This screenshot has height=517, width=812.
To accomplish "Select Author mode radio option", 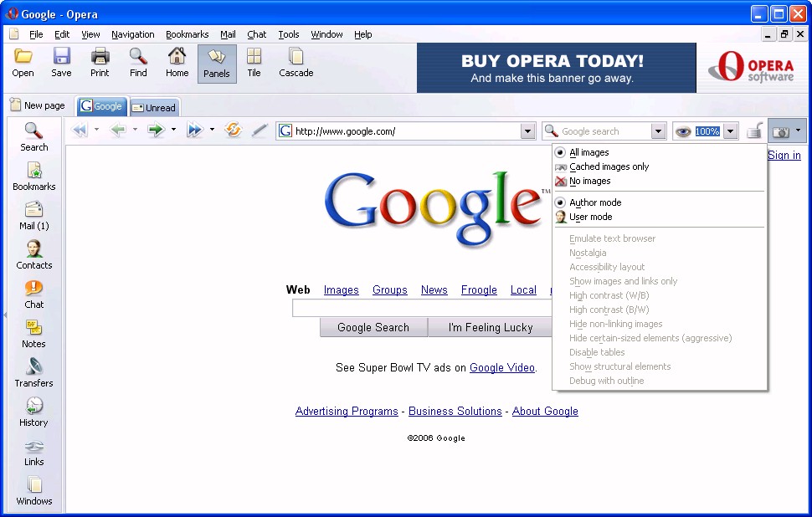I will tap(595, 202).
